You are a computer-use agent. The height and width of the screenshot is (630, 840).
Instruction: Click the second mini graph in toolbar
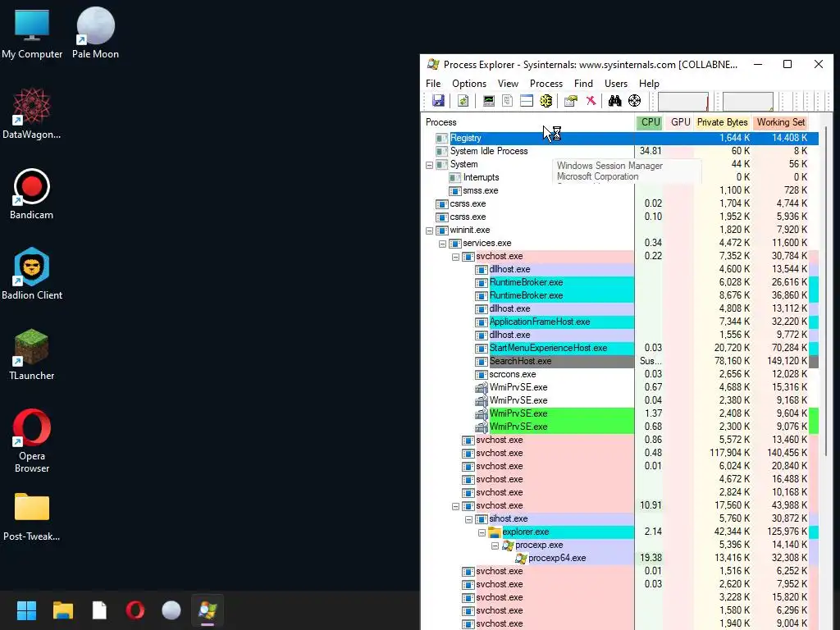coord(748,101)
